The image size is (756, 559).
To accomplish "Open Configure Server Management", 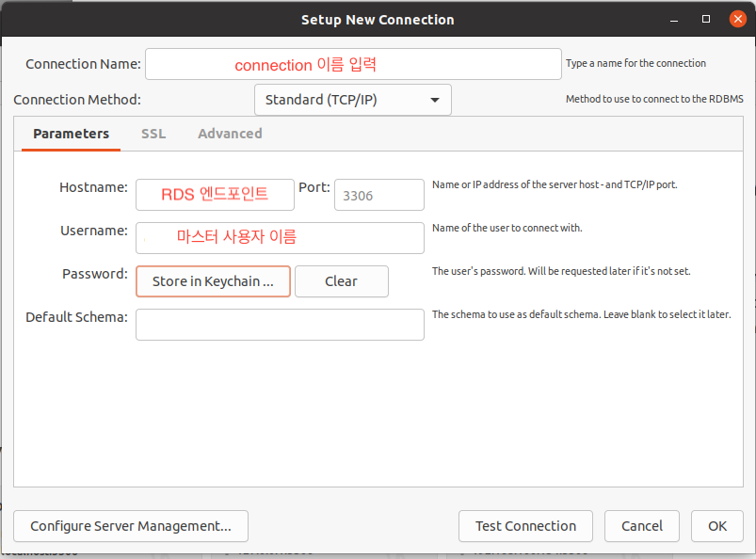I will [x=131, y=526].
